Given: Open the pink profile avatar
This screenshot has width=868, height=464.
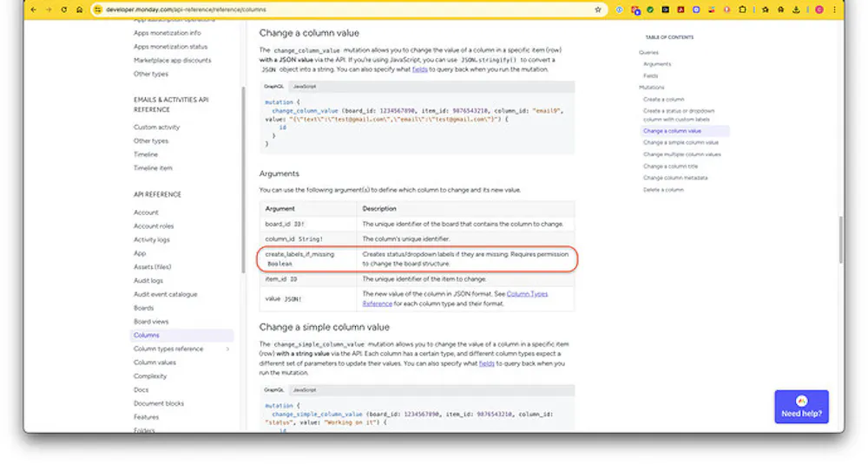Looking at the screenshot, I should coord(819,10).
